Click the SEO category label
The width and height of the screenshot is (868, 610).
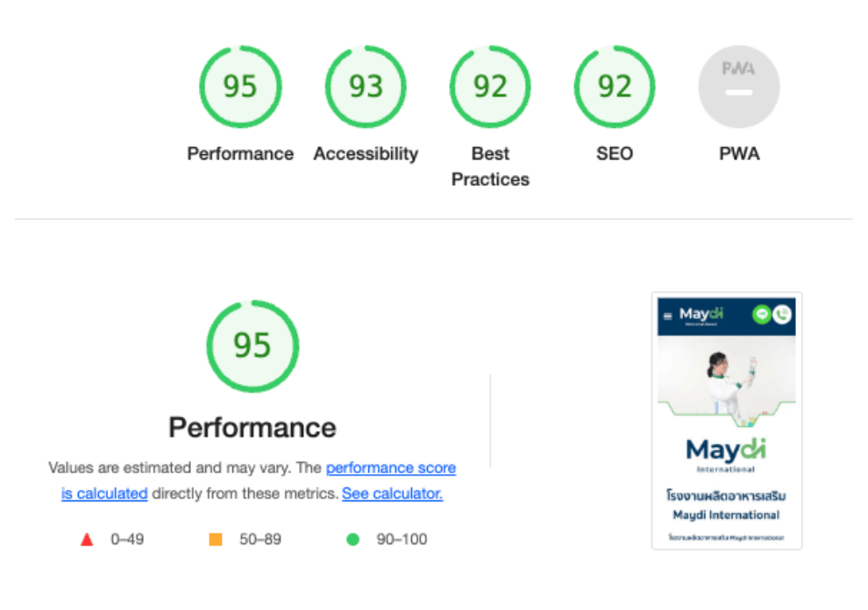[615, 153]
